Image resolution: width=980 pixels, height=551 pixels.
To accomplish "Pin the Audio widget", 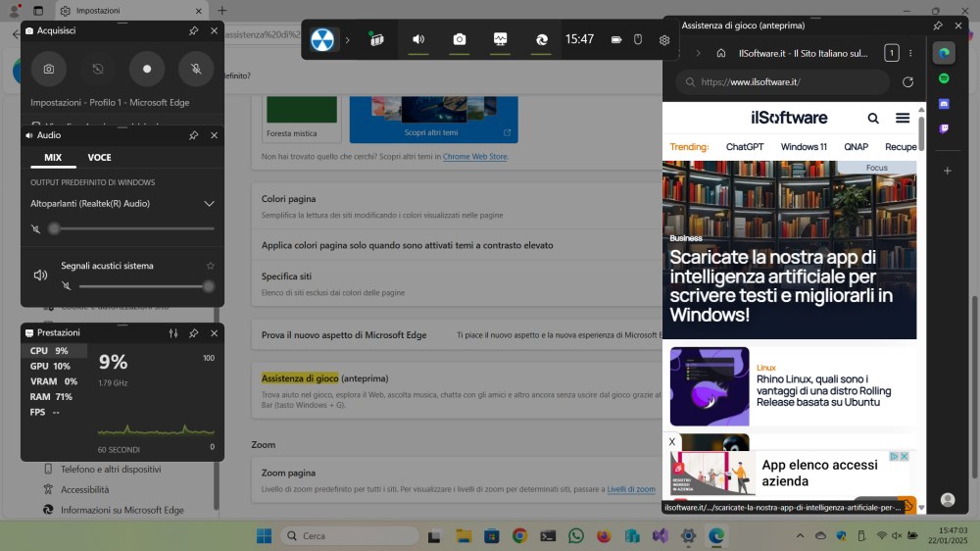I will [194, 135].
